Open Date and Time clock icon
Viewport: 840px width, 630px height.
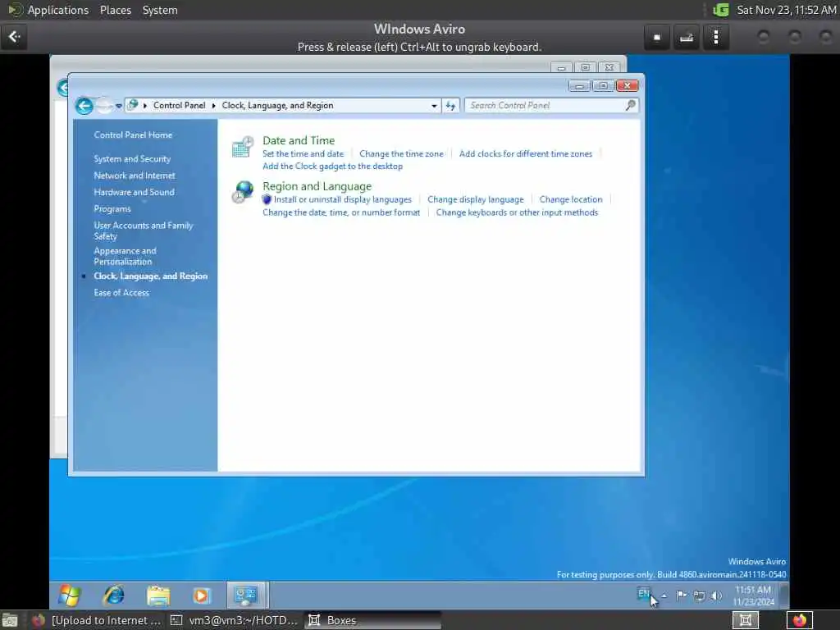click(x=242, y=147)
